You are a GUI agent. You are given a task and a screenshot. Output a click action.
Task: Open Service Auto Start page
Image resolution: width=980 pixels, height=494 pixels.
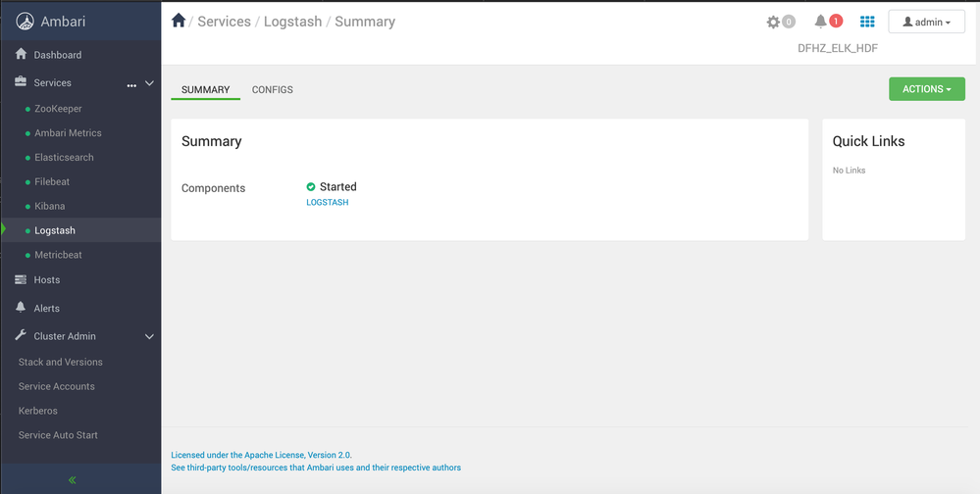(58, 435)
